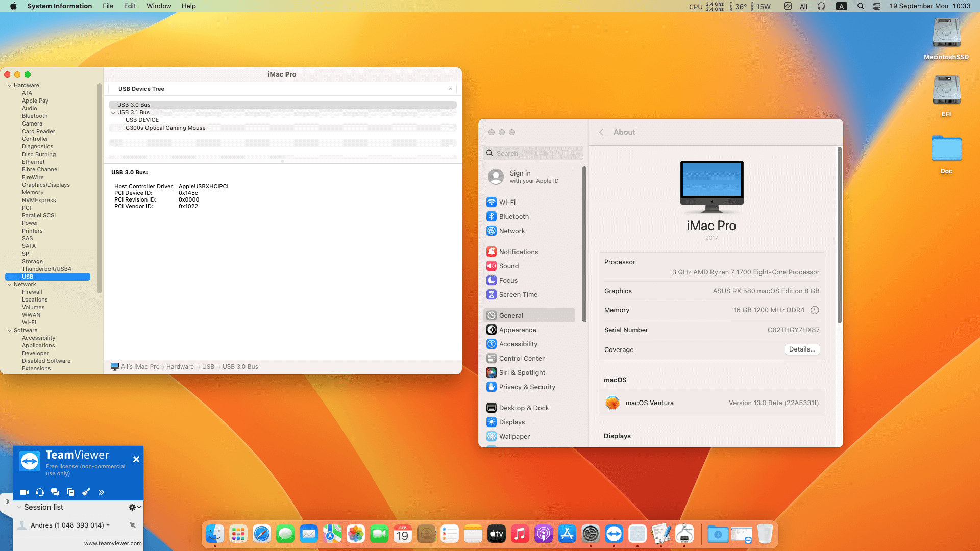
Task: Open the Window menu
Action: pos(159,6)
